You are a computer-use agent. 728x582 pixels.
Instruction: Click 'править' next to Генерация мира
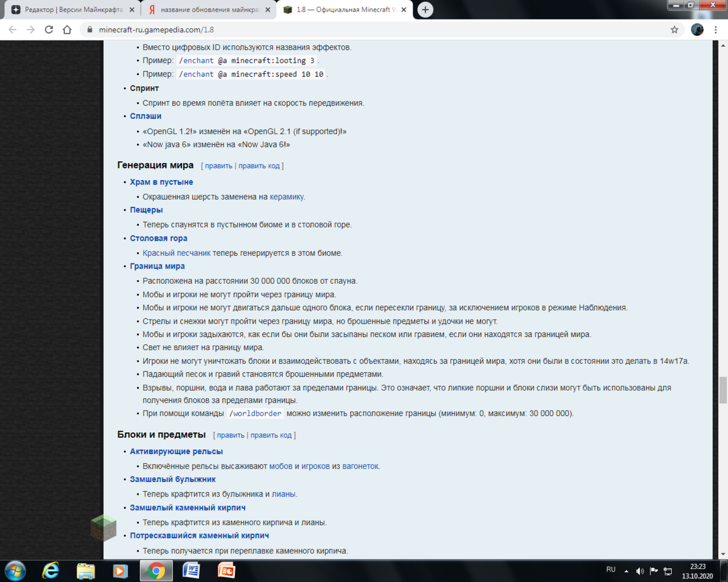pyautogui.click(x=218, y=166)
